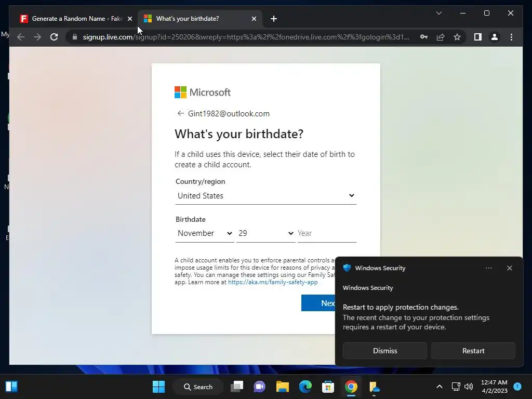Open taskbar Search box
The width and height of the screenshot is (532, 399).
(198, 387)
